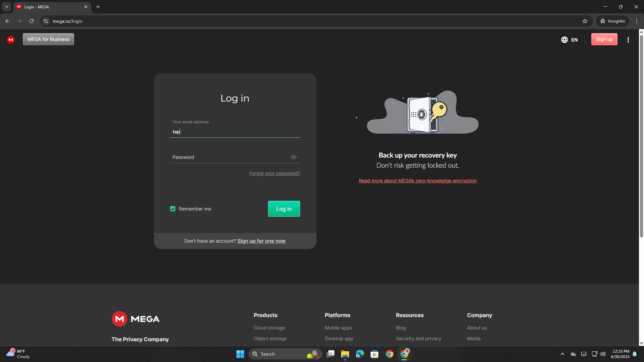Click the EN language label
644x362 pixels.
coord(574,40)
